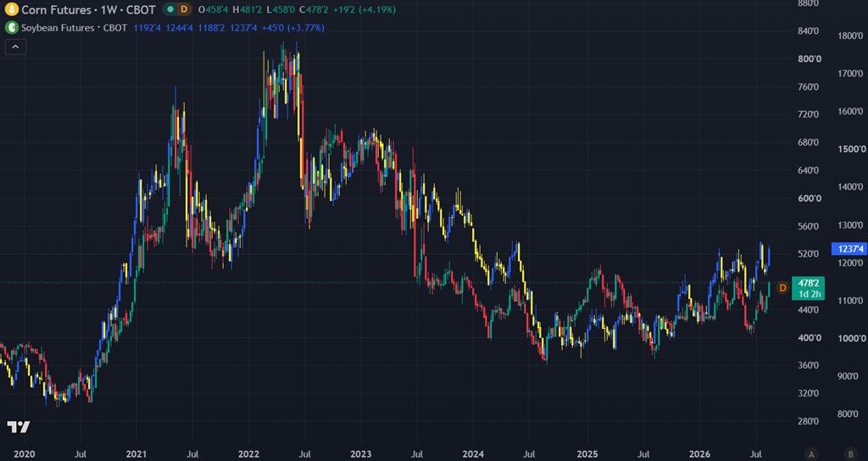Click the soybean change +45'0 (+3.77%)

pyautogui.click(x=292, y=28)
